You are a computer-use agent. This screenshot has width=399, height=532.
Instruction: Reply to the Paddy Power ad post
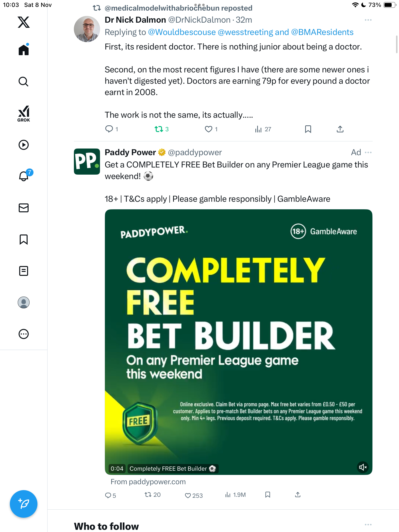108,495
